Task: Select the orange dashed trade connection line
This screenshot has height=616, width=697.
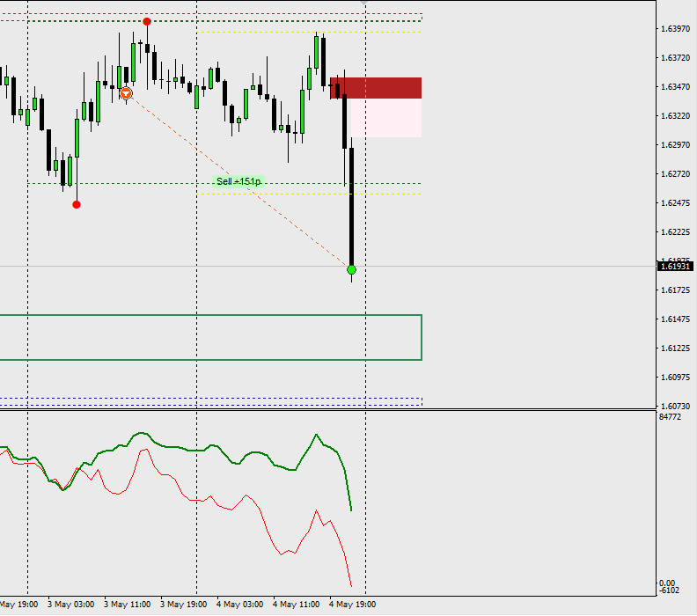Action: pos(238,181)
